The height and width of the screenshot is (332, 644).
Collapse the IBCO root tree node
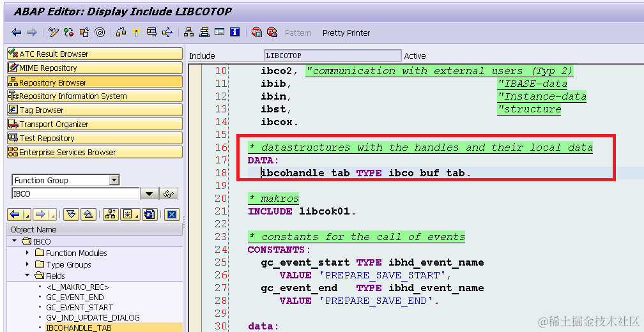pyautogui.click(x=15, y=241)
